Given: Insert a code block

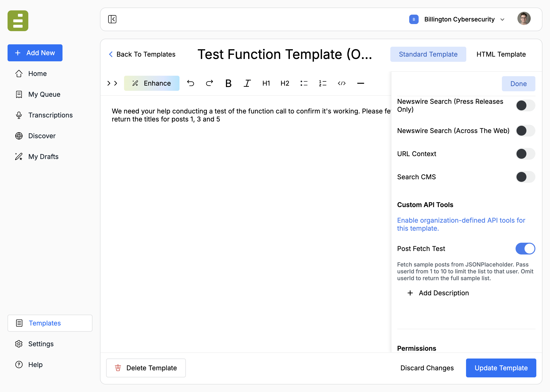Looking at the screenshot, I should [x=342, y=83].
